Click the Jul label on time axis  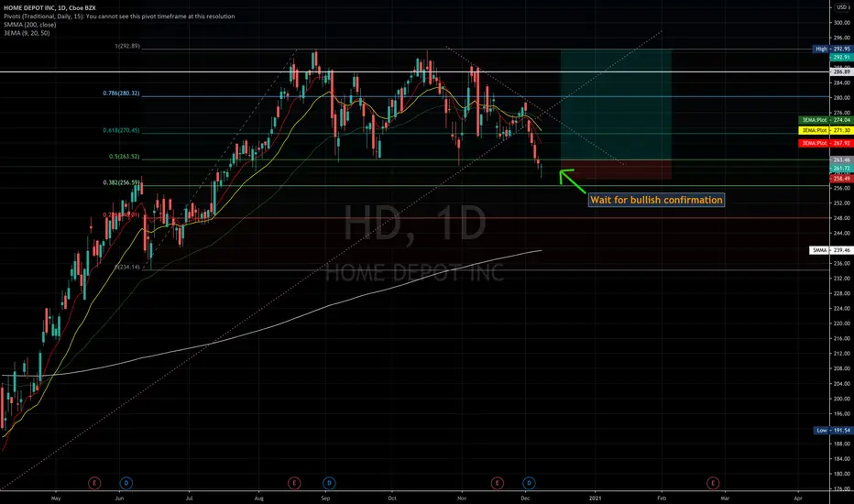click(189, 498)
